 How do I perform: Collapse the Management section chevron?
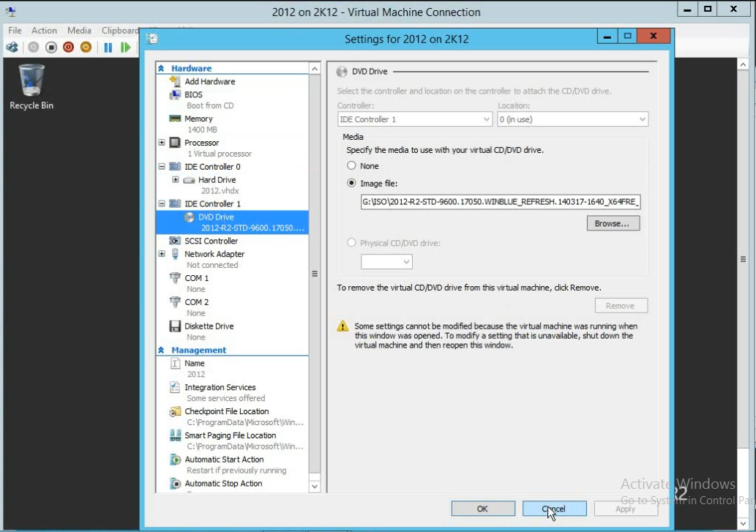tap(161, 351)
